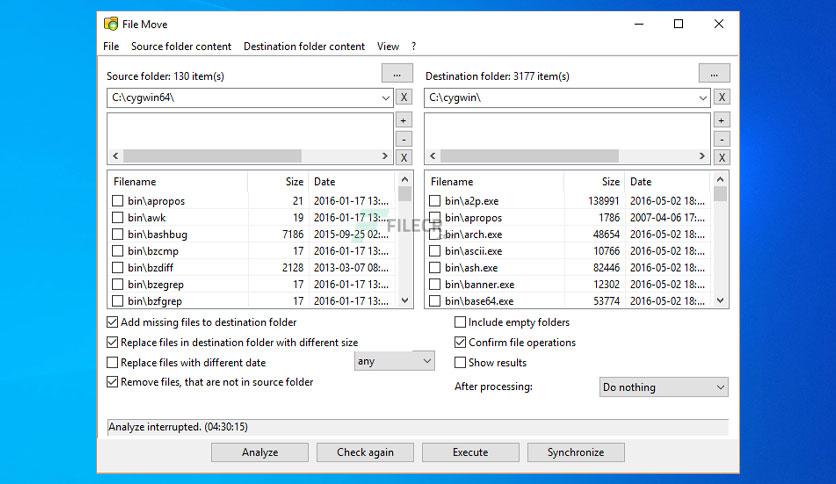Enable Include empty folders

(x=460, y=322)
